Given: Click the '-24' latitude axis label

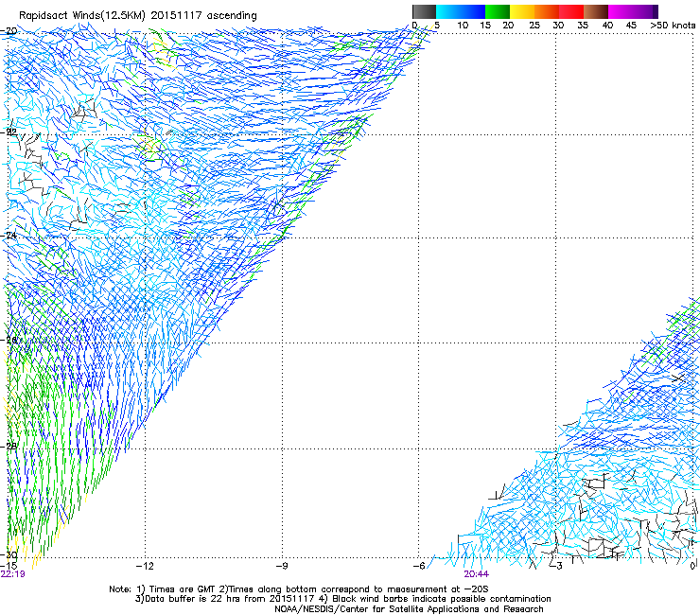Looking at the screenshot, I should (x=9, y=235).
